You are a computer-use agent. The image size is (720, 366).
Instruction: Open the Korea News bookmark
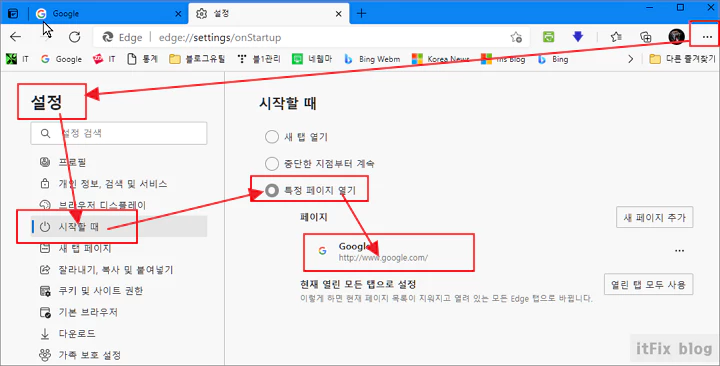tap(441, 59)
